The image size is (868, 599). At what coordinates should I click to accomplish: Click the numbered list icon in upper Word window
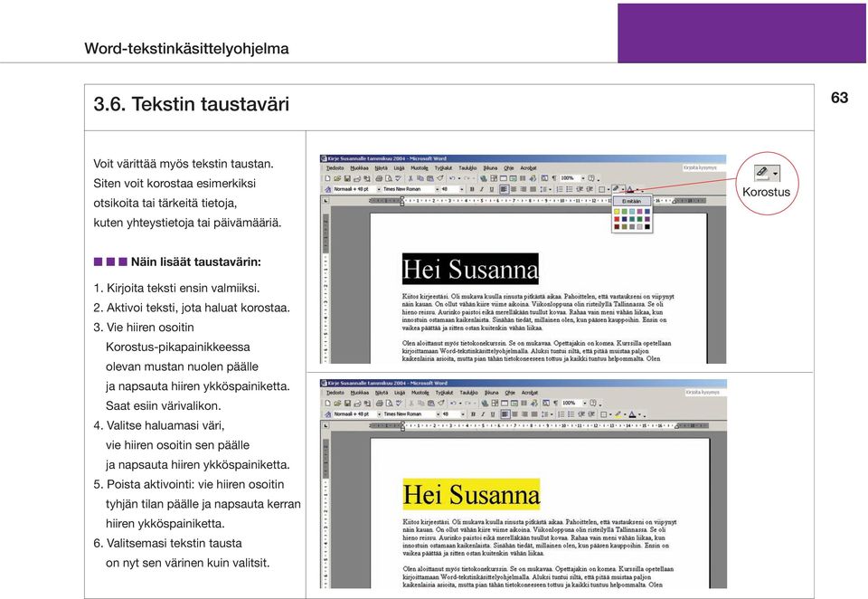pyautogui.click(x=559, y=189)
